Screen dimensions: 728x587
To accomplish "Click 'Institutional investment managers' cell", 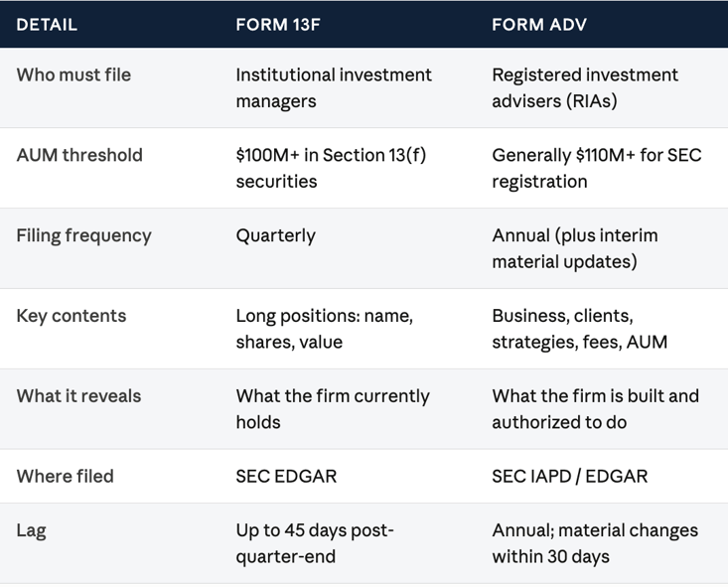I will pyautogui.click(x=334, y=87).
